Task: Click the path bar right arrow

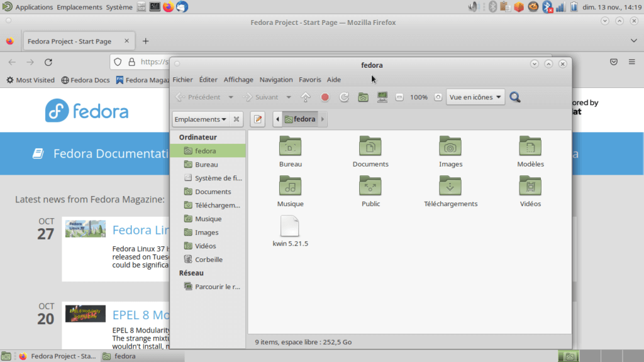Action: coord(323,119)
